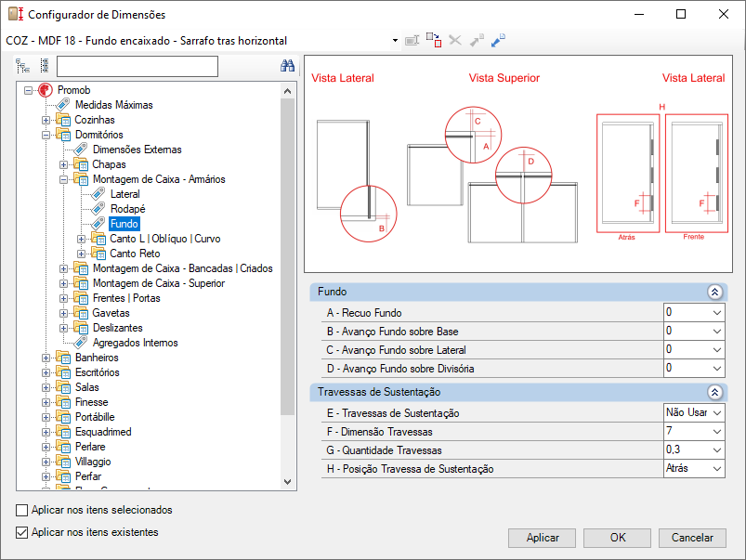Click the F - Dimensão Travessas label
This screenshot has height=560, width=746.
pyautogui.click(x=380, y=432)
